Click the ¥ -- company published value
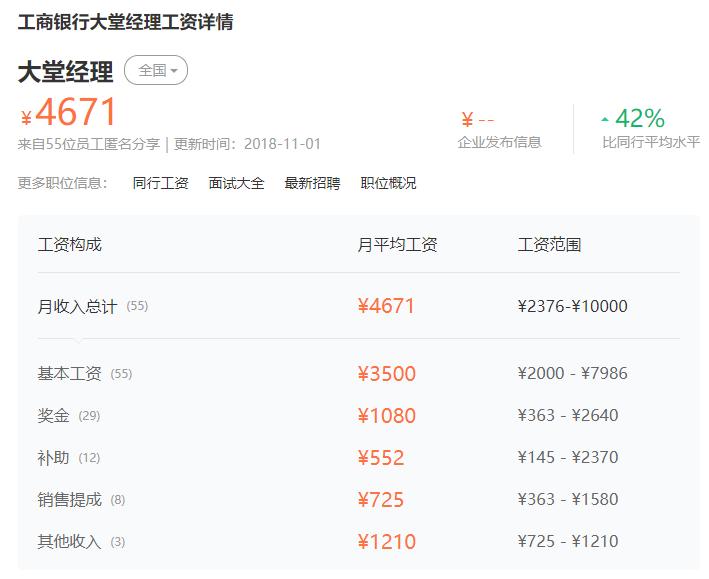The image size is (709, 579). (x=477, y=120)
